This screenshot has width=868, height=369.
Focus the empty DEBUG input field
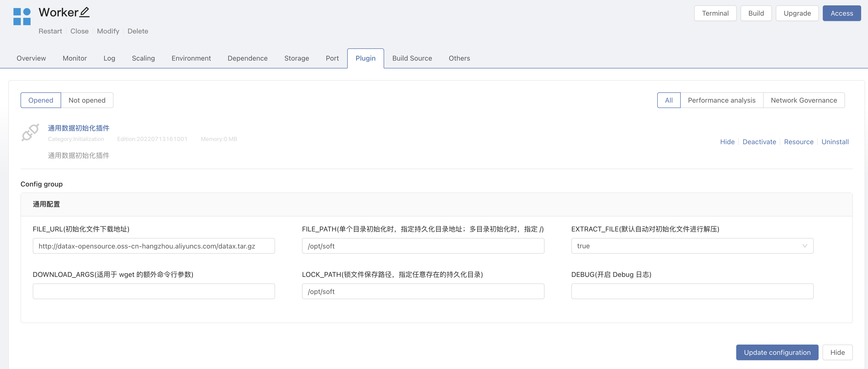[x=692, y=292]
